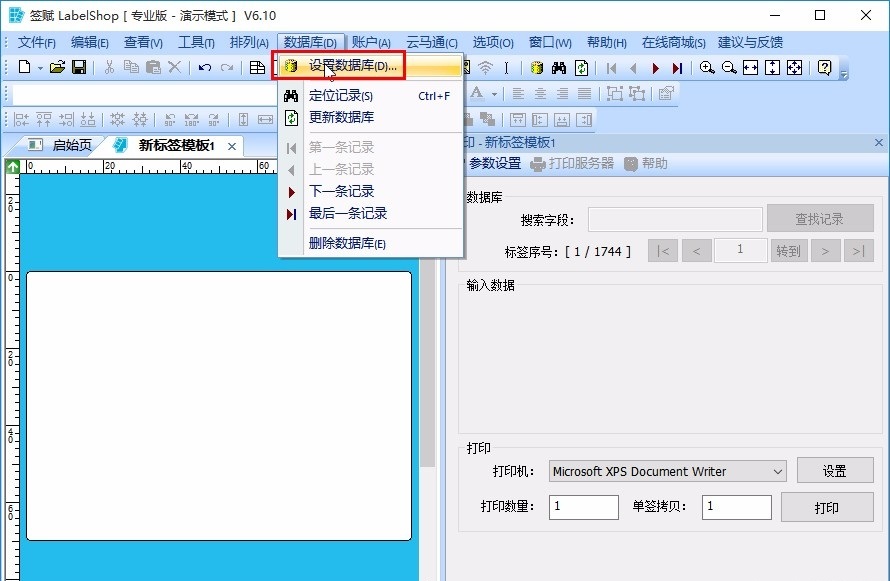Toggle left text alignment
890x581 pixels.
(x=518, y=92)
